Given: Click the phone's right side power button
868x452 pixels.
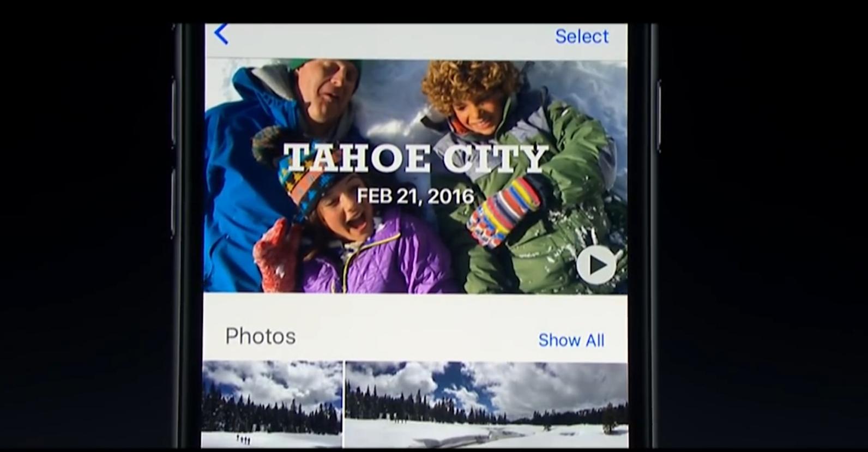Looking at the screenshot, I should click(x=659, y=117).
